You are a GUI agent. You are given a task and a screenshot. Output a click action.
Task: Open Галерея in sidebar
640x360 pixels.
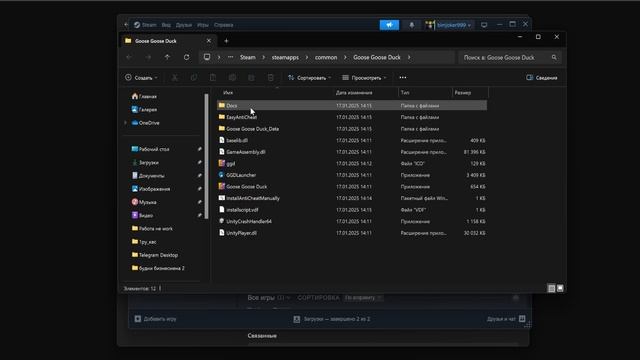click(x=144, y=109)
